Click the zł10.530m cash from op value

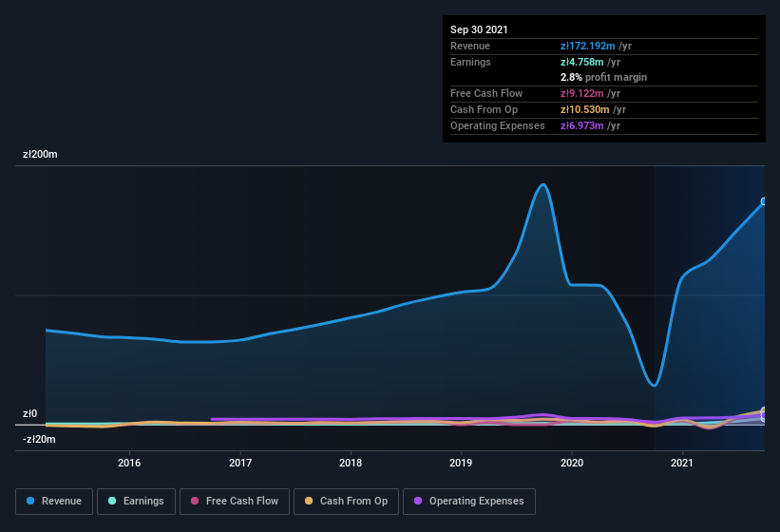[584, 109]
